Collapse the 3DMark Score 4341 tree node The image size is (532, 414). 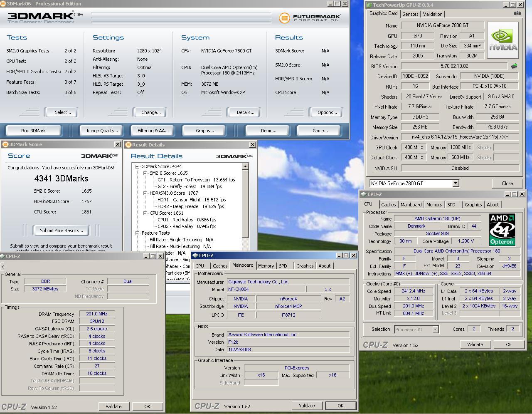pyautogui.click(x=137, y=166)
